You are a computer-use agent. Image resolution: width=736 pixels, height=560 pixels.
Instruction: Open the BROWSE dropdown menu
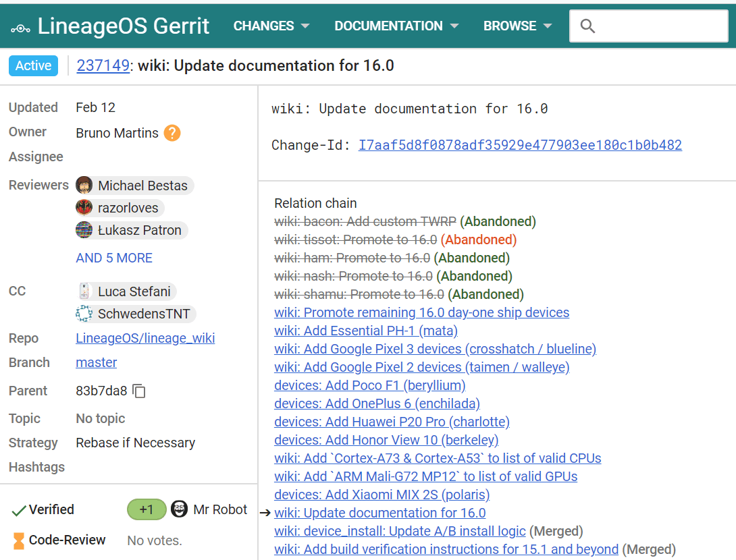pyautogui.click(x=517, y=26)
